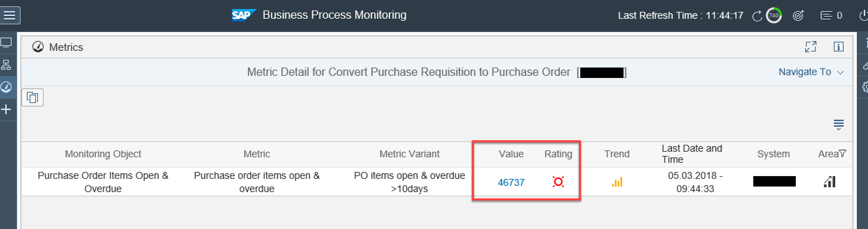Expand the Navigate To dropdown
This screenshot has width=868, height=229.
click(811, 72)
